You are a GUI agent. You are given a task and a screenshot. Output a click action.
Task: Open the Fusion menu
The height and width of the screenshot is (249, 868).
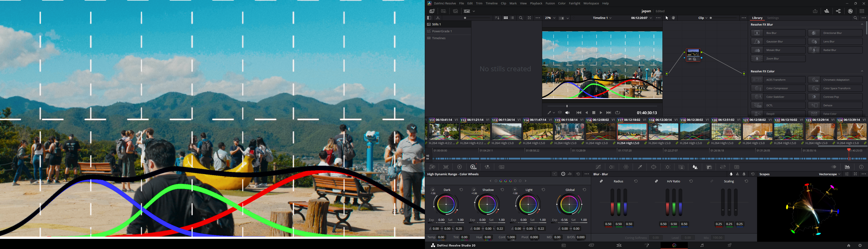click(550, 3)
